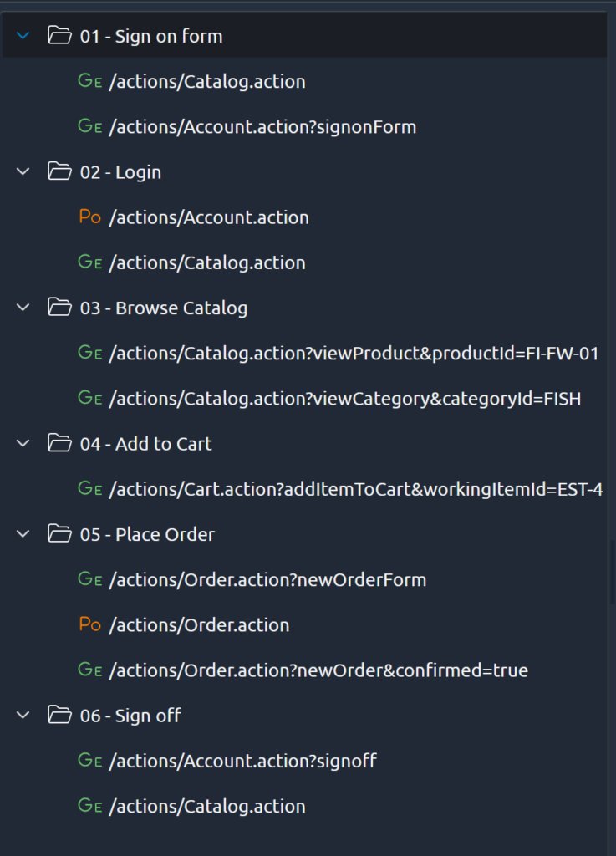Click folder icon beside 02 - Login
The image size is (616, 856).
point(59,172)
